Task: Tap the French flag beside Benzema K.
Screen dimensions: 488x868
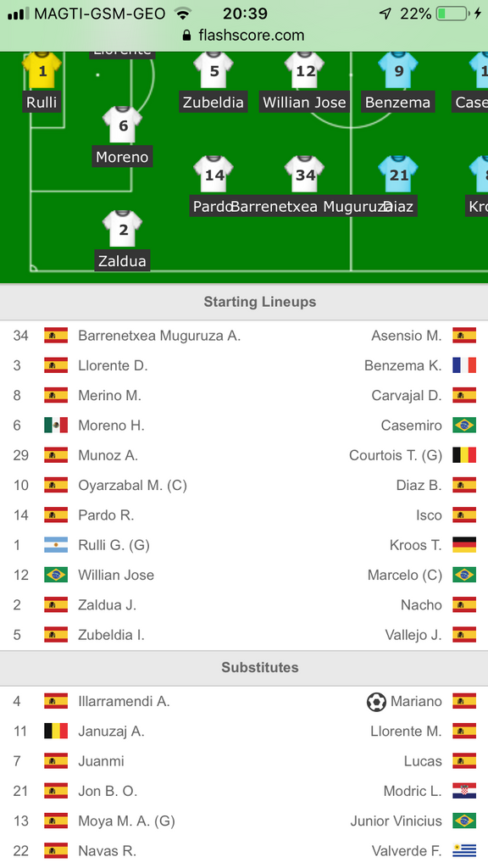Action: [x=464, y=365]
